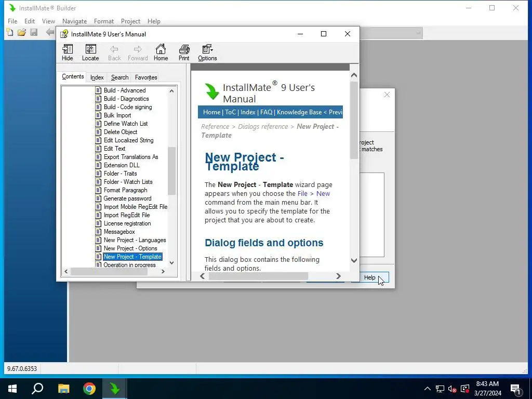Click the clock showing 8:43 AM

coord(487,384)
